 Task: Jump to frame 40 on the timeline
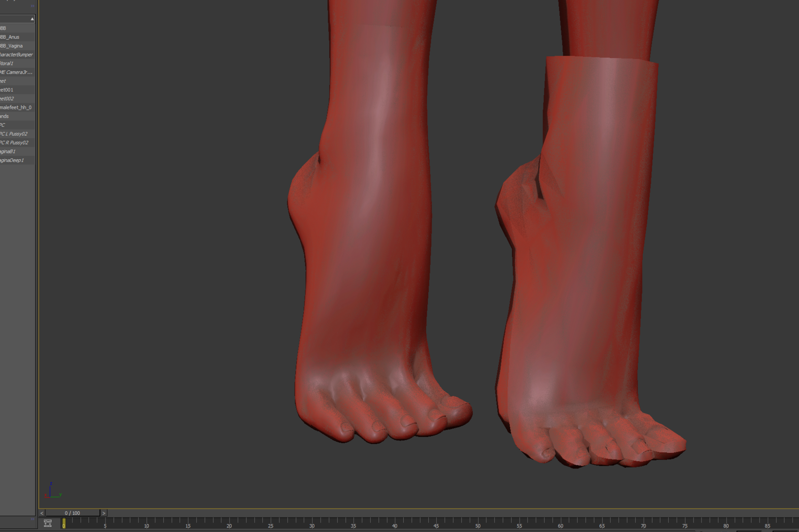pos(395,526)
